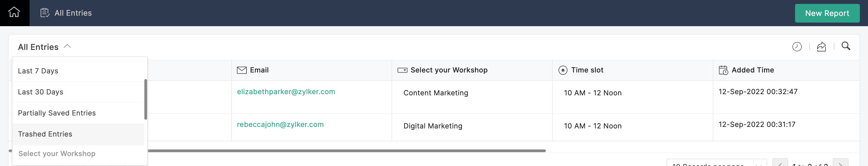
Task: Click the Email column envelope icon
Action: click(x=242, y=70)
